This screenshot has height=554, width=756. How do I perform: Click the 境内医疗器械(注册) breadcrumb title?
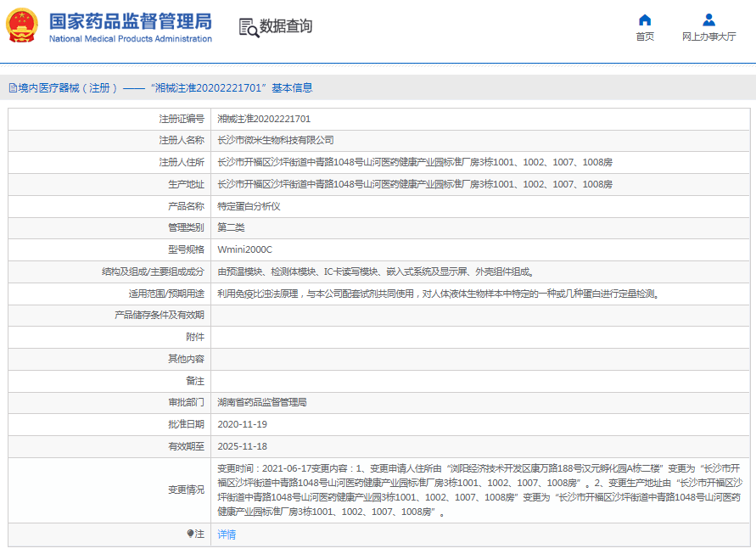[65, 87]
